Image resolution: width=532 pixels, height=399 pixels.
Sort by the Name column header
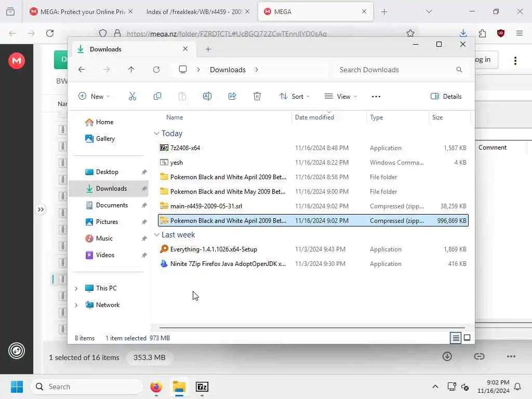point(175,117)
